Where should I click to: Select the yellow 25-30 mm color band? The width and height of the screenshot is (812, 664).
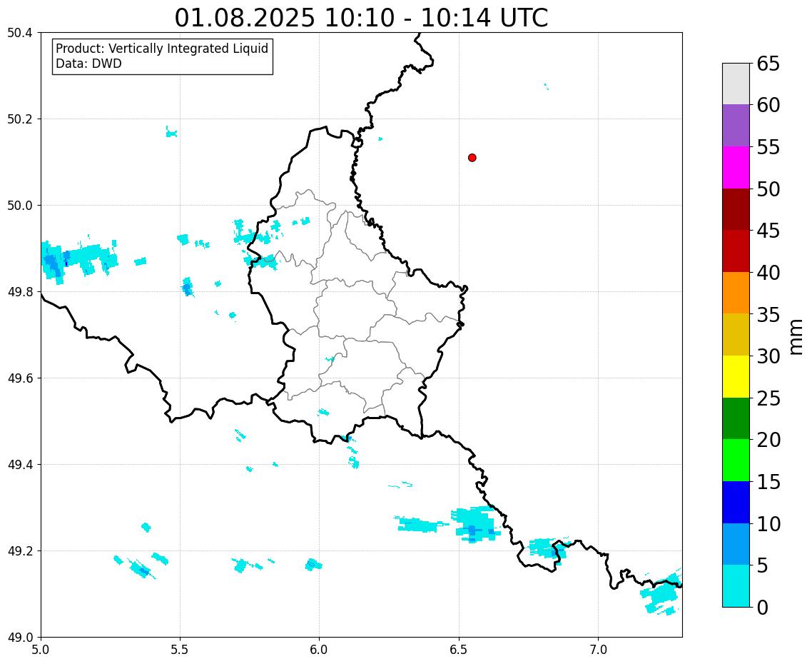736,376
